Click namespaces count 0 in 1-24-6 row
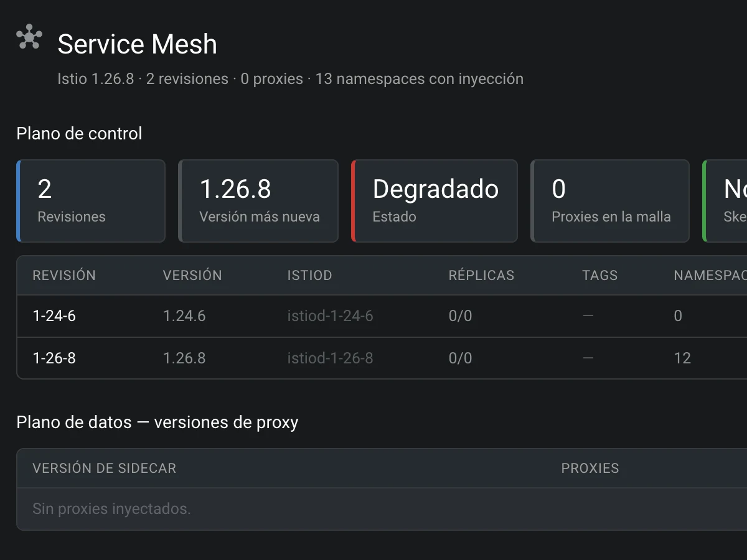Screen dimensions: 747x560 click(x=678, y=316)
